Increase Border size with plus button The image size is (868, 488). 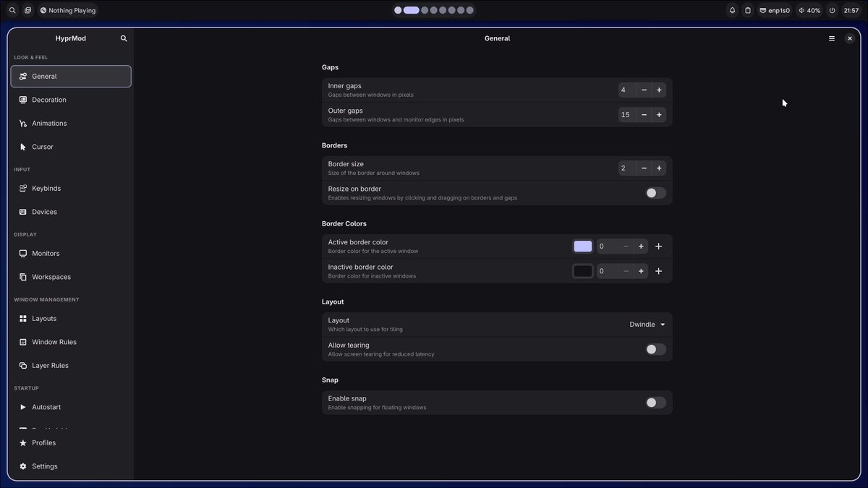coord(659,168)
